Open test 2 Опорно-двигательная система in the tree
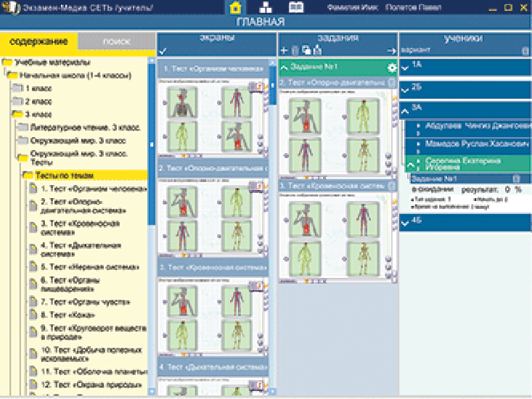 pos(83,206)
